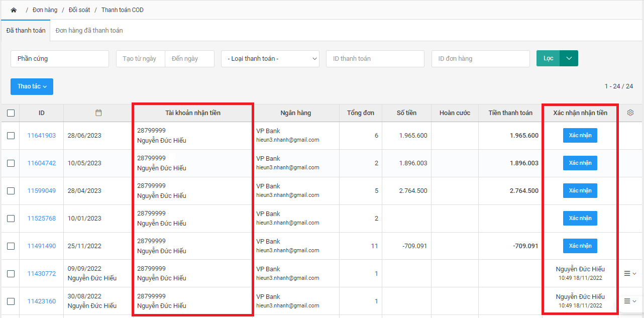644x318 pixels.
Task: Toggle the select-all checkbox in table header
Action: (11, 113)
